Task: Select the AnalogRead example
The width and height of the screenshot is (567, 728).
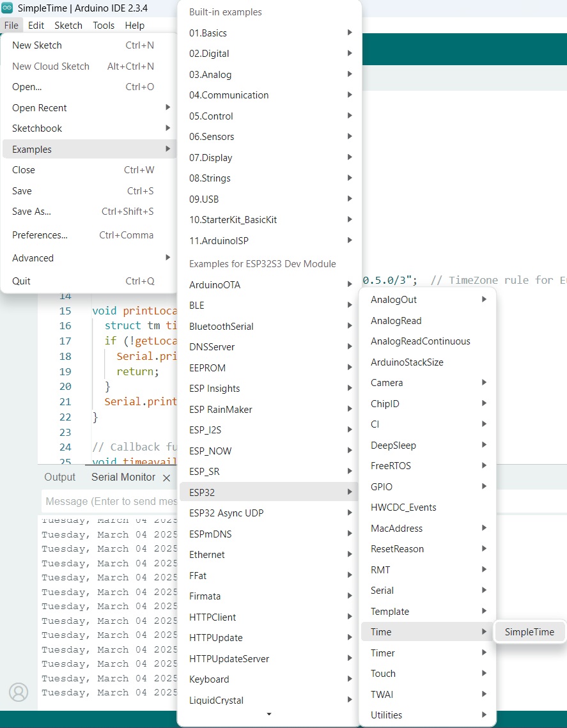Action: tap(428, 320)
